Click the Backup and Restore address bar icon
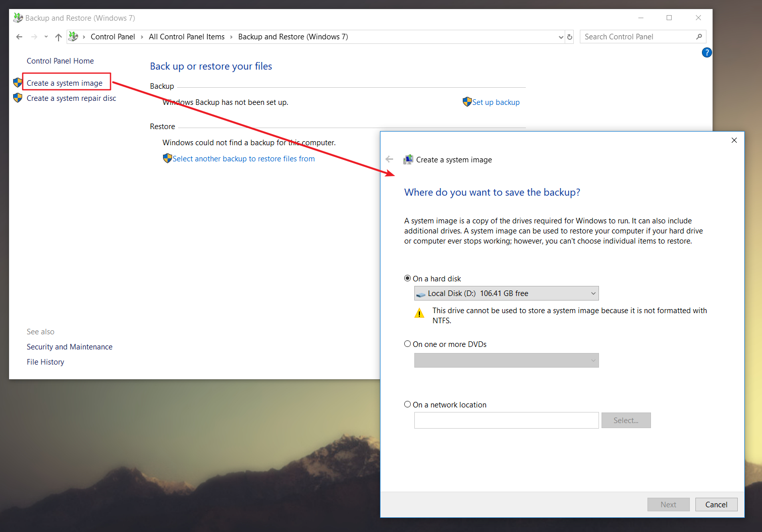Image resolution: width=762 pixels, height=532 pixels. 73,36
